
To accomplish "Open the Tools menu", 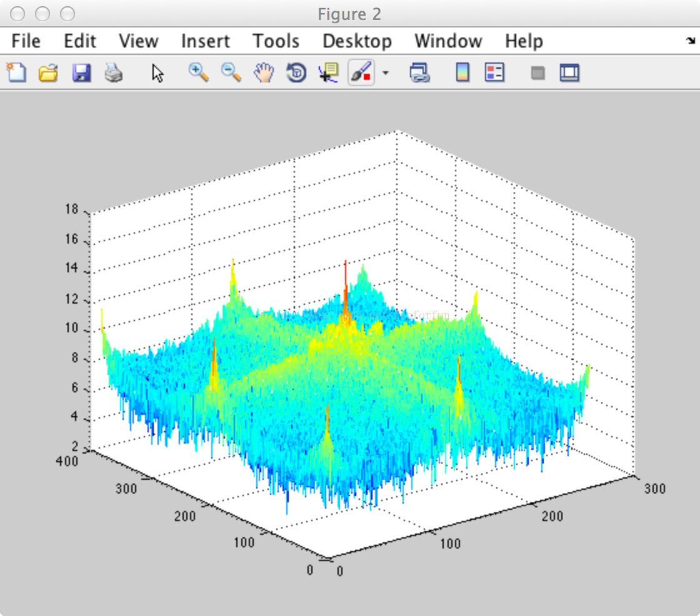I will [x=276, y=41].
